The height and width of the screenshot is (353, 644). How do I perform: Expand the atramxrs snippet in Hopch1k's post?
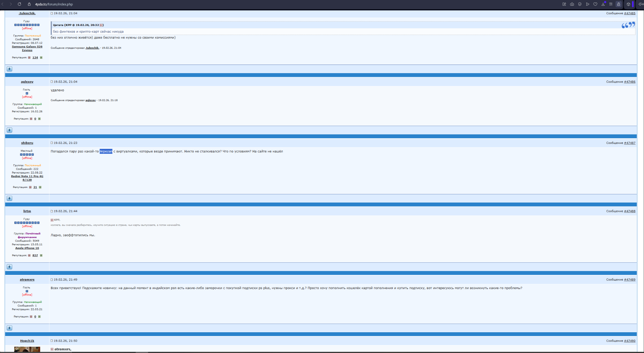(x=52, y=349)
